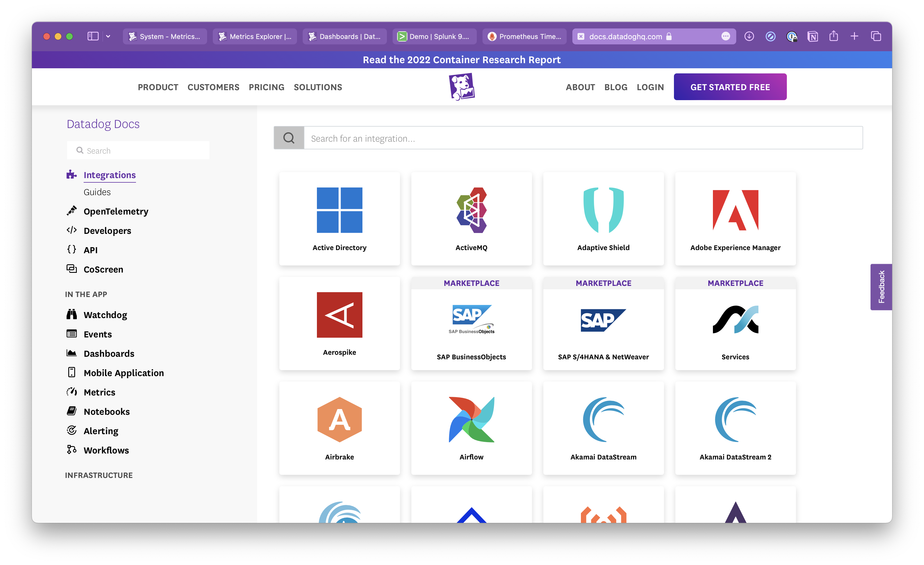Click the Notion web clipper icon
The width and height of the screenshot is (924, 565).
(x=812, y=36)
